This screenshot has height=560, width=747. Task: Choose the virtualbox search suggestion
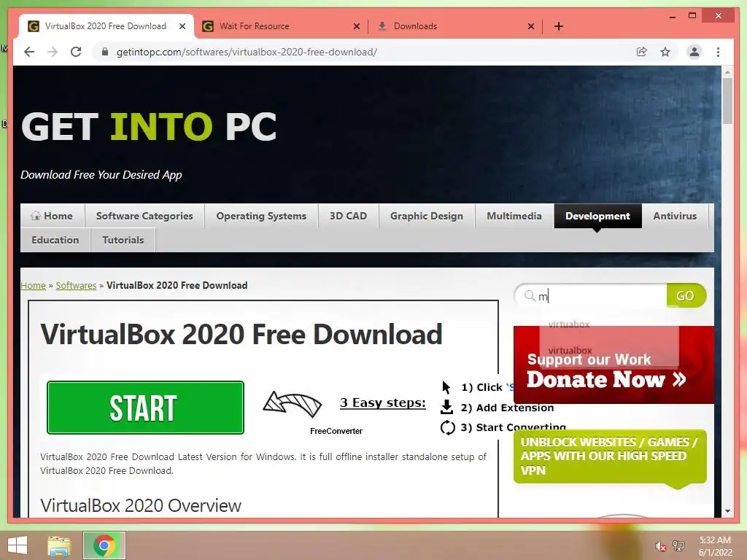pyautogui.click(x=570, y=351)
